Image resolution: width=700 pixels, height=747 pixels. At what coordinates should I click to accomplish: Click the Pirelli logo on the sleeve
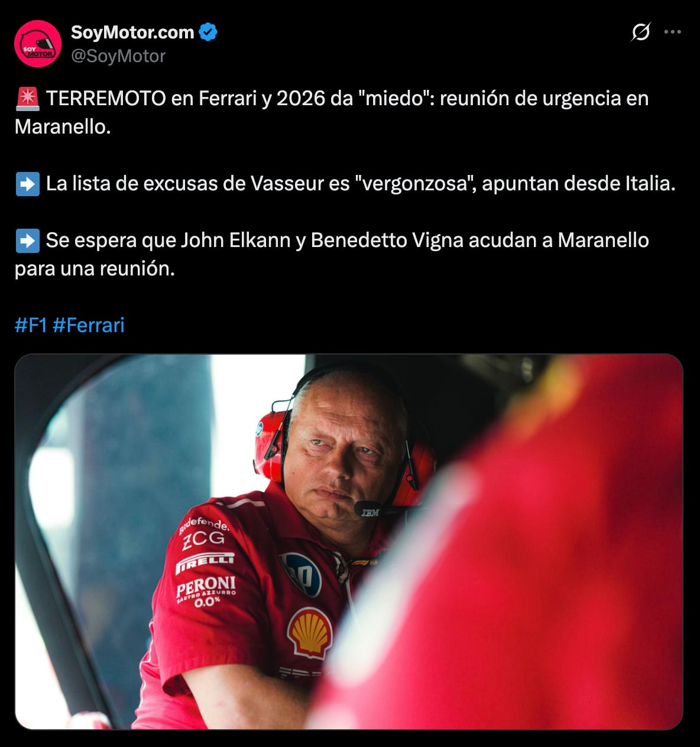[x=205, y=562]
